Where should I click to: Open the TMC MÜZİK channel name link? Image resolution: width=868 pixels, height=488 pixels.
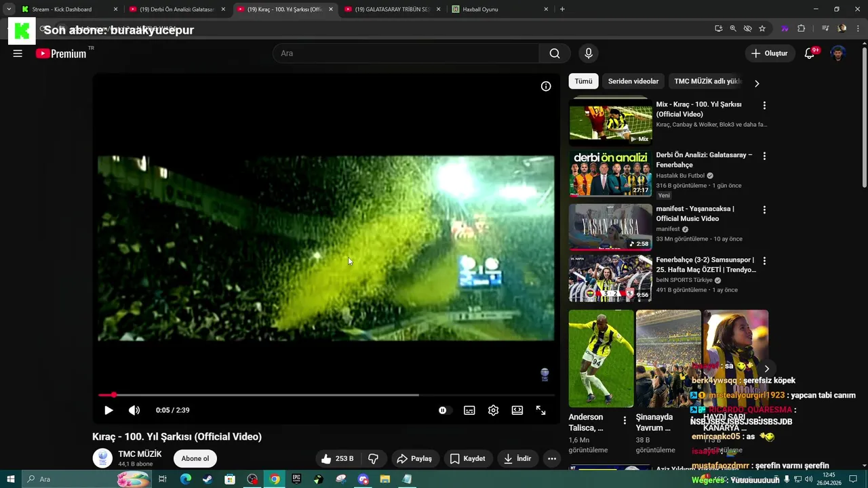tap(140, 454)
